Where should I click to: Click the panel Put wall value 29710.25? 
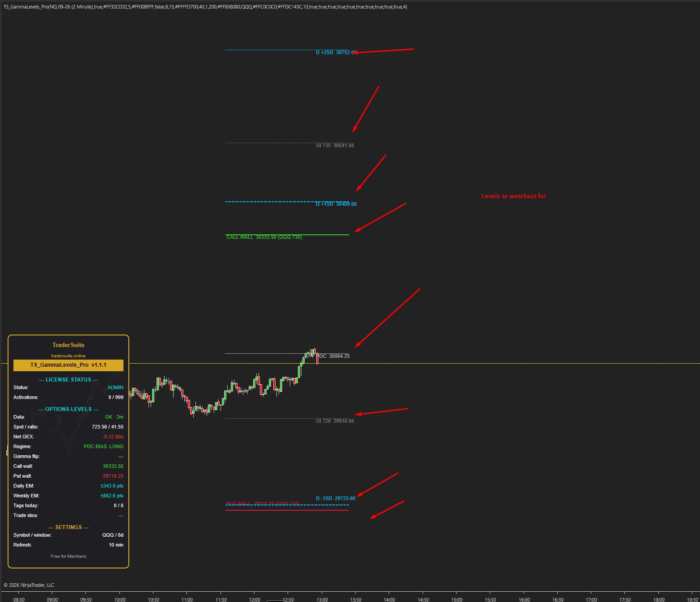(x=113, y=476)
